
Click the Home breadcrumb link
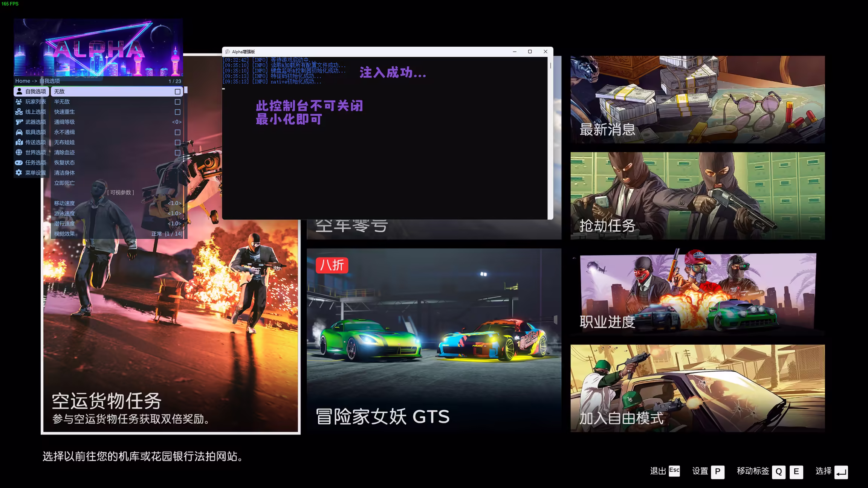tap(23, 81)
